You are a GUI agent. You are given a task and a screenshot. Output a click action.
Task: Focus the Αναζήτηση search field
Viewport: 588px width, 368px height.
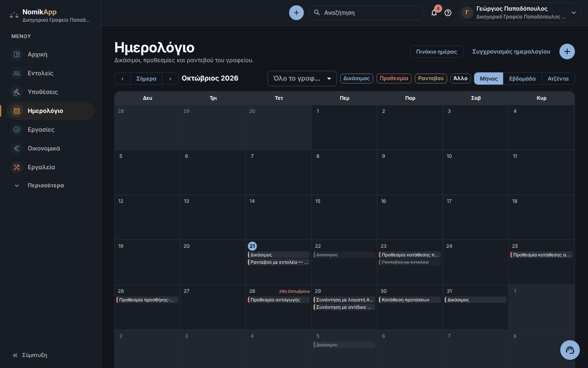point(366,13)
